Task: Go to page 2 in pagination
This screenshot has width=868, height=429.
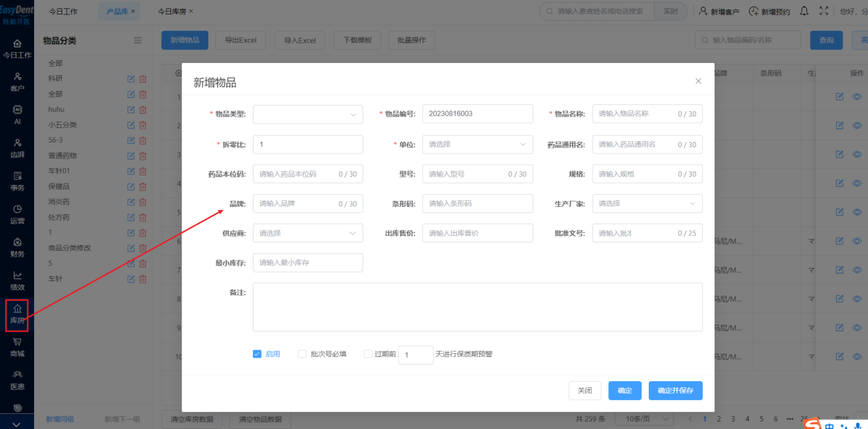Action: 719,419
